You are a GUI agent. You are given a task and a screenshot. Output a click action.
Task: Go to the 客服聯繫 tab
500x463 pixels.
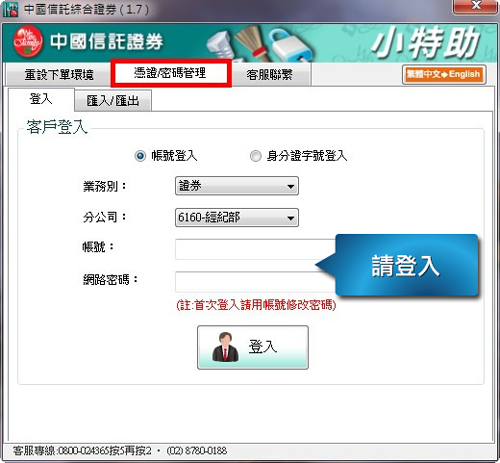tap(269, 75)
